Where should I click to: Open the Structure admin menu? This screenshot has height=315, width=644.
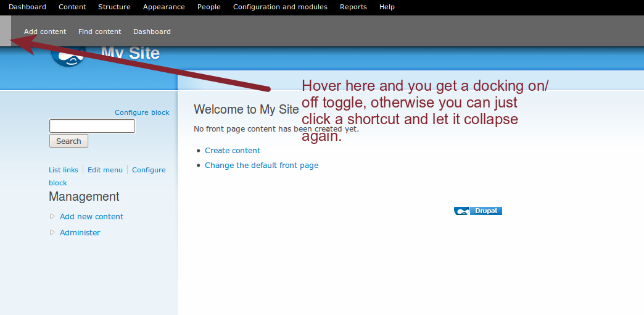click(114, 7)
